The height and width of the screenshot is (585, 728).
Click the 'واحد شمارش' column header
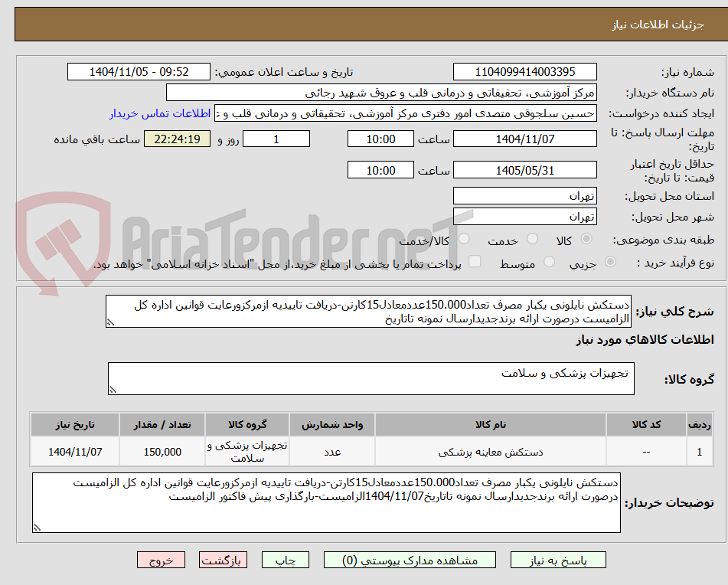[332, 425]
